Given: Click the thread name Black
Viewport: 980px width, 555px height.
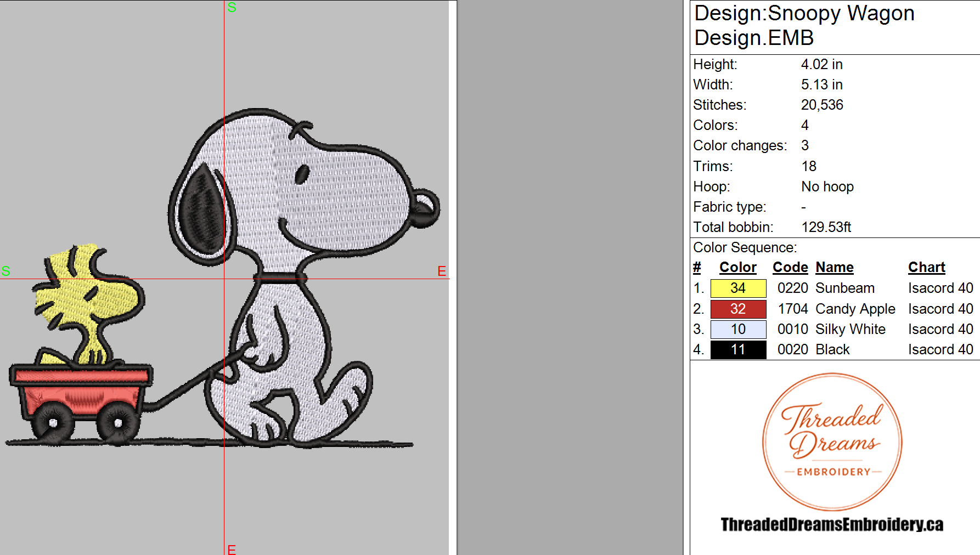Looking at the screenshot, I should point(832,349).
